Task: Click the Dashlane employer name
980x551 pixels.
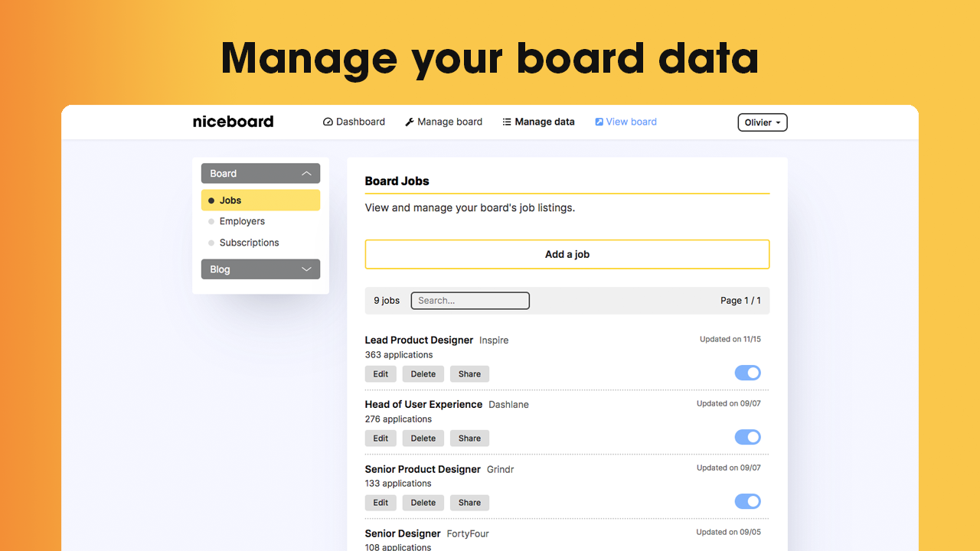Action: click(x=508, y=405)
